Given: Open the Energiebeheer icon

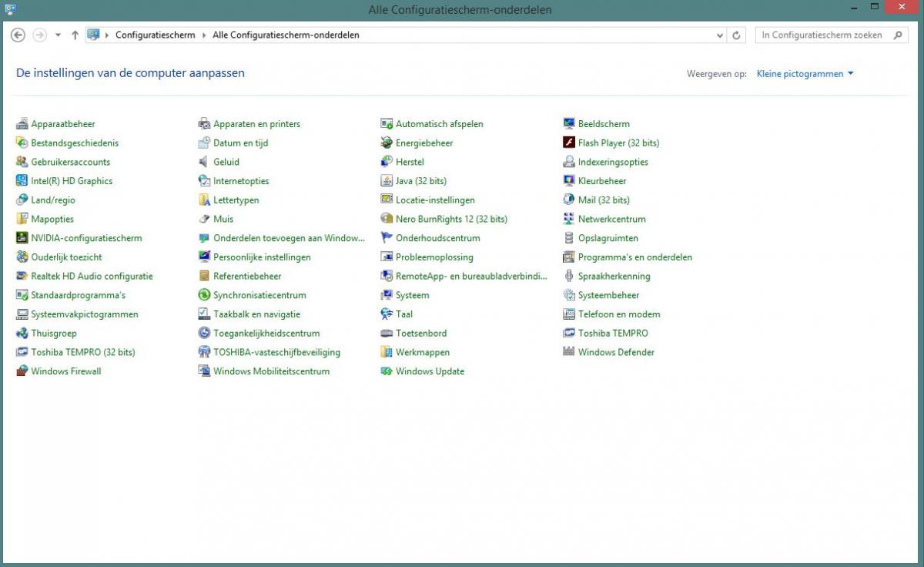Looking at the screenshot, I should pyautogui.click(x=387, y=143).
